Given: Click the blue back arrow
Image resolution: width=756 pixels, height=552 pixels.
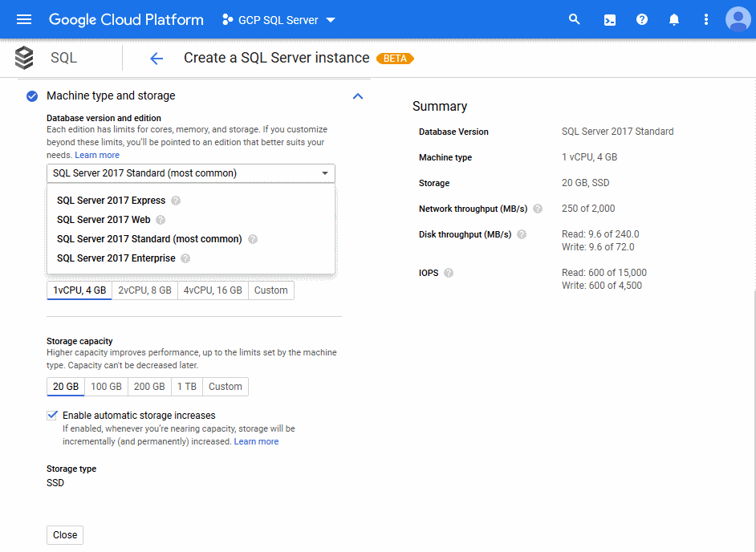Looking at the screenshot, I should click(156, 58).
